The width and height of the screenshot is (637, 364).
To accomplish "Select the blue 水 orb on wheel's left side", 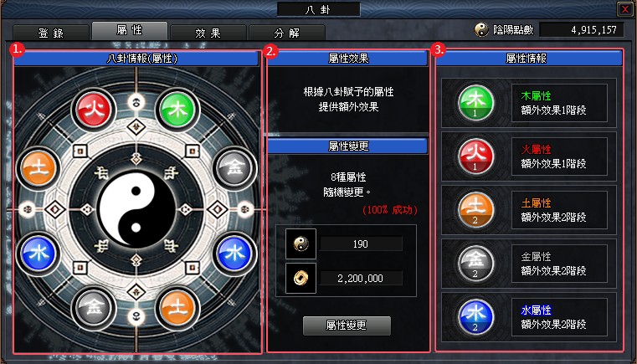I will coord(39,254).
